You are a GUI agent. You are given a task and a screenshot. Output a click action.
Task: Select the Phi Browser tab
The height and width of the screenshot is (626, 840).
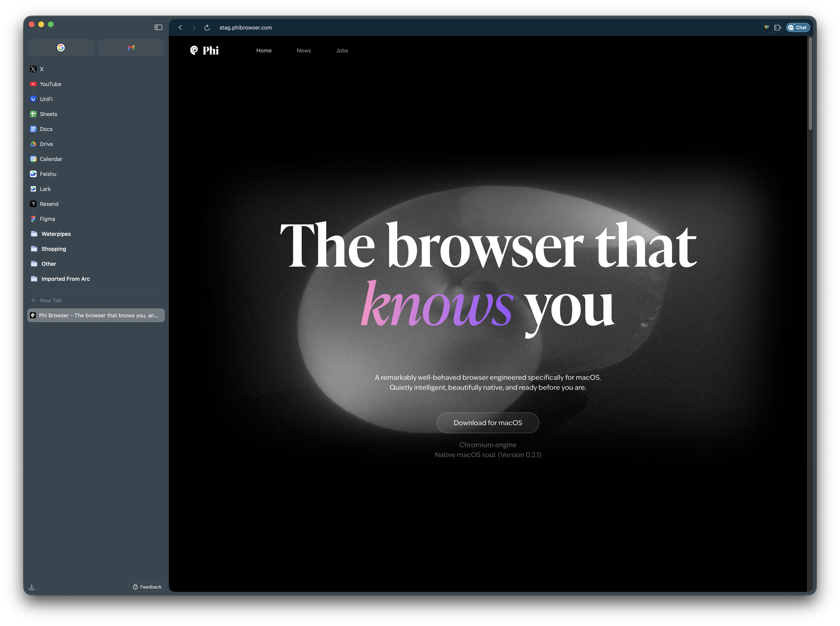[96, 315]
